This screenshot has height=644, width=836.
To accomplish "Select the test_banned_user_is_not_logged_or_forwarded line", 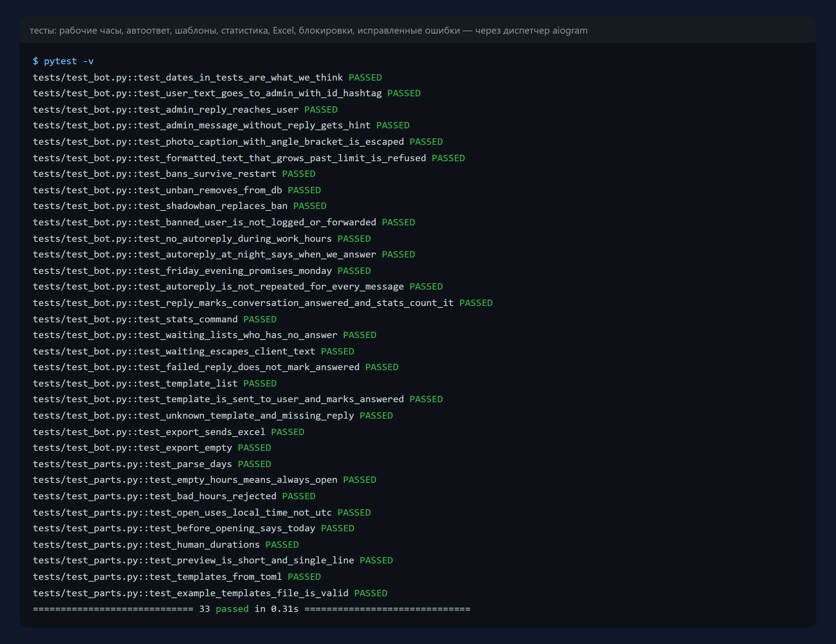I will 224,222.
